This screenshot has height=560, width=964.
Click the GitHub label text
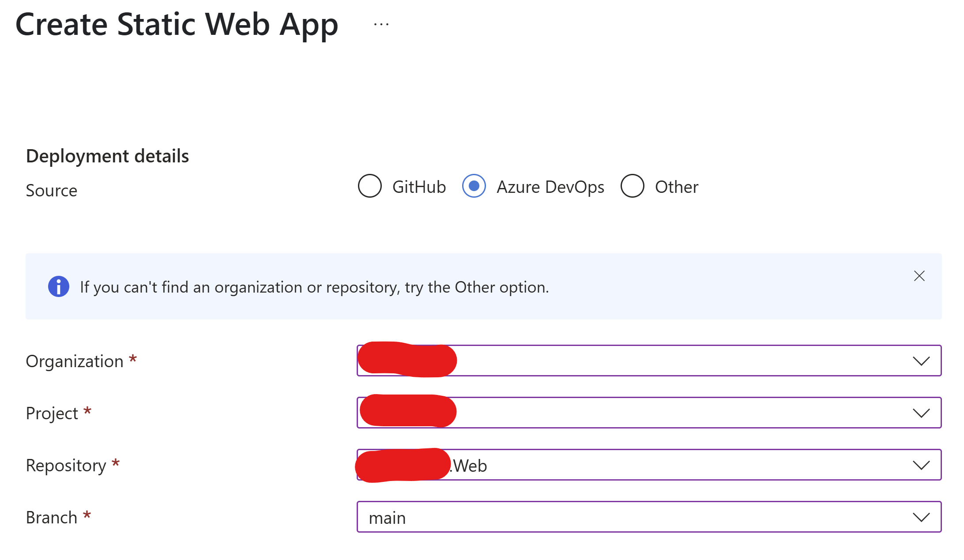click(x=419, y=187)
